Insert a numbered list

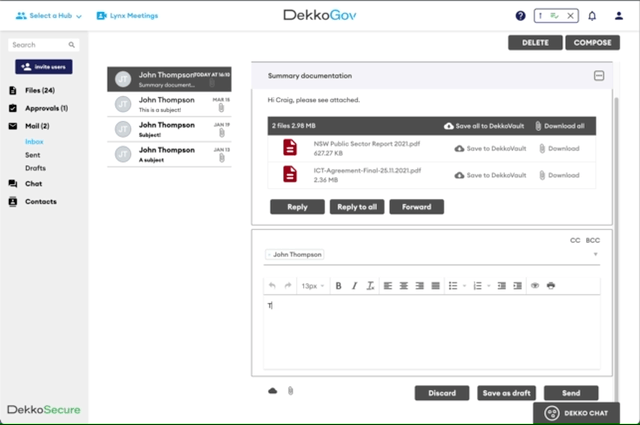pos(478,286)
